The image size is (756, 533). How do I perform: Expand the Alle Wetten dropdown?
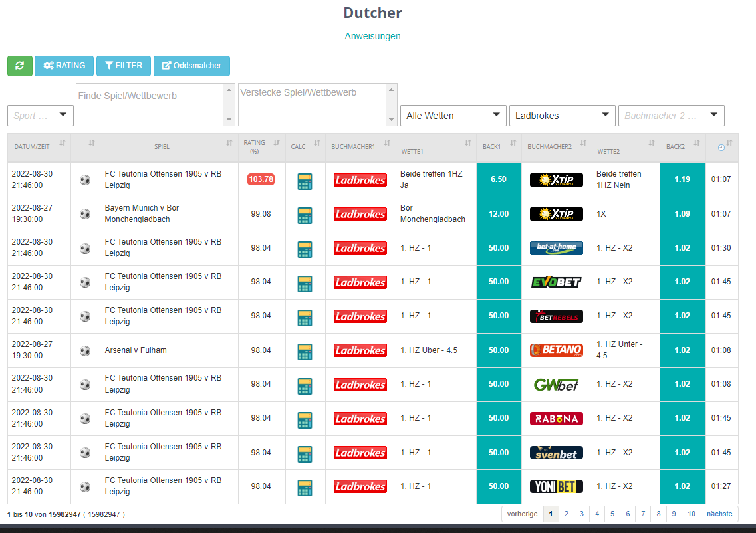point(453,116)
